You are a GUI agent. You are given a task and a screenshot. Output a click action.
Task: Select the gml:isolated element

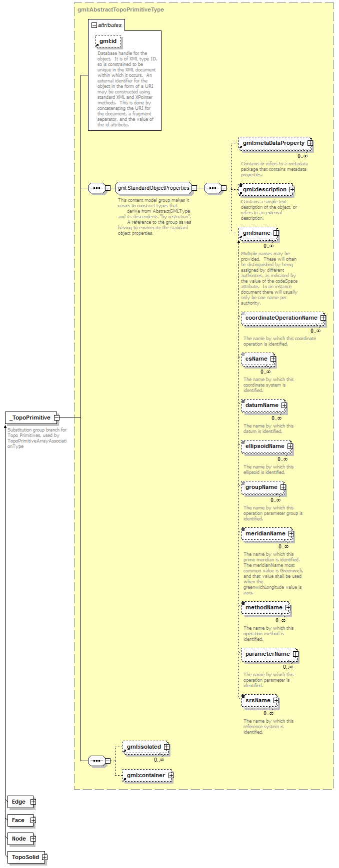(x=144, y=747)
